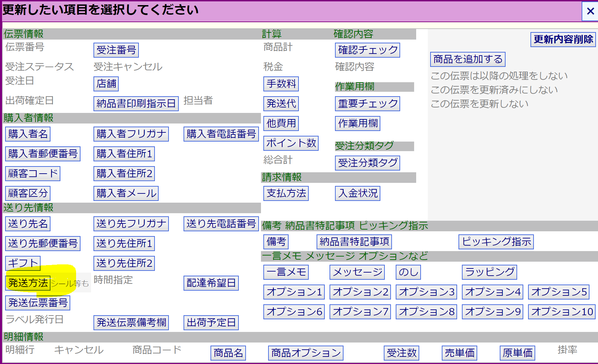Select 購入者電話番号 for update
The image size is (598, 364).
pos(221,134)
